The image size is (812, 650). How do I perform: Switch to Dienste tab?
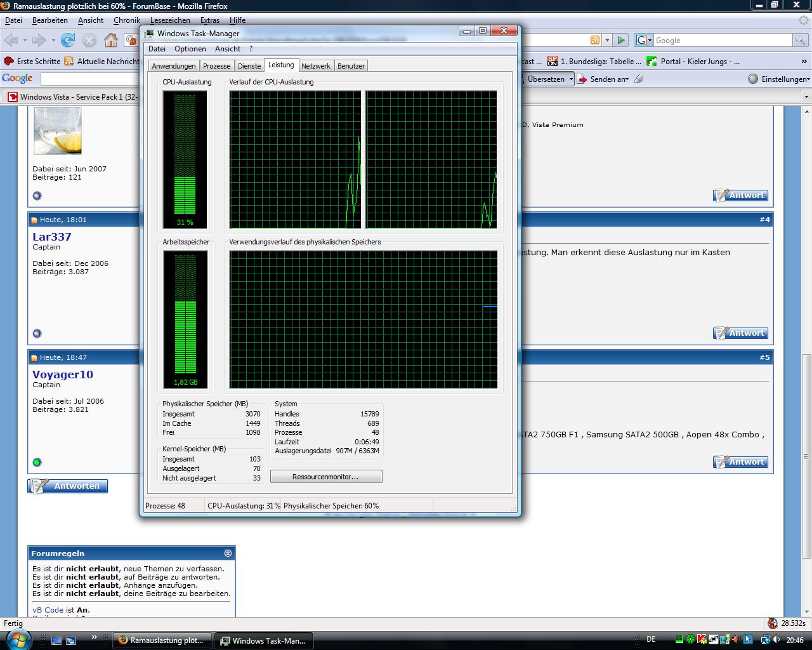249,66
